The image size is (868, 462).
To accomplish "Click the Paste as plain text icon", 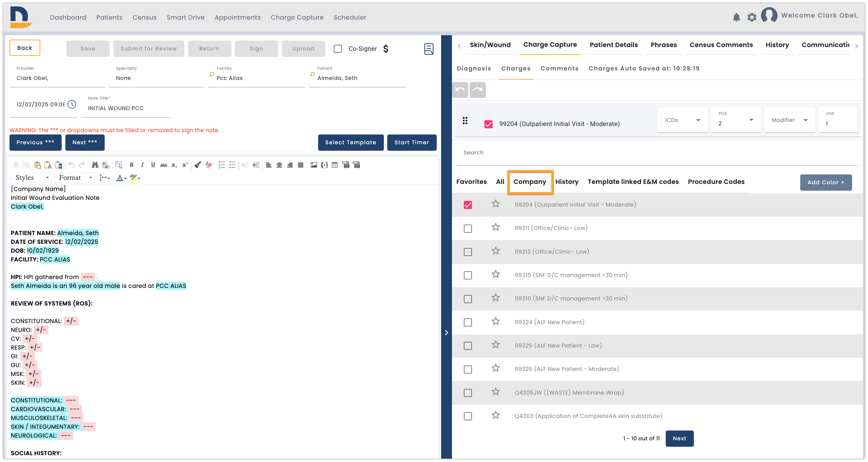I will pyautogui.click(x=48, y=165).
